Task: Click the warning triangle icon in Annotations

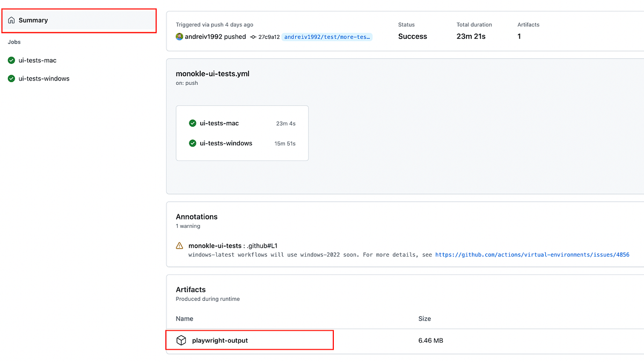Action: point(179,245)
